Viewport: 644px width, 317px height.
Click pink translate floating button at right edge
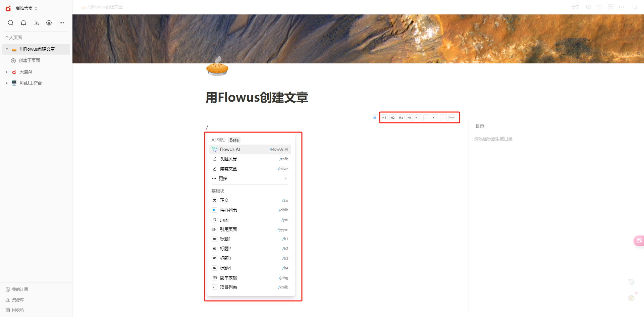pos(639,241)
